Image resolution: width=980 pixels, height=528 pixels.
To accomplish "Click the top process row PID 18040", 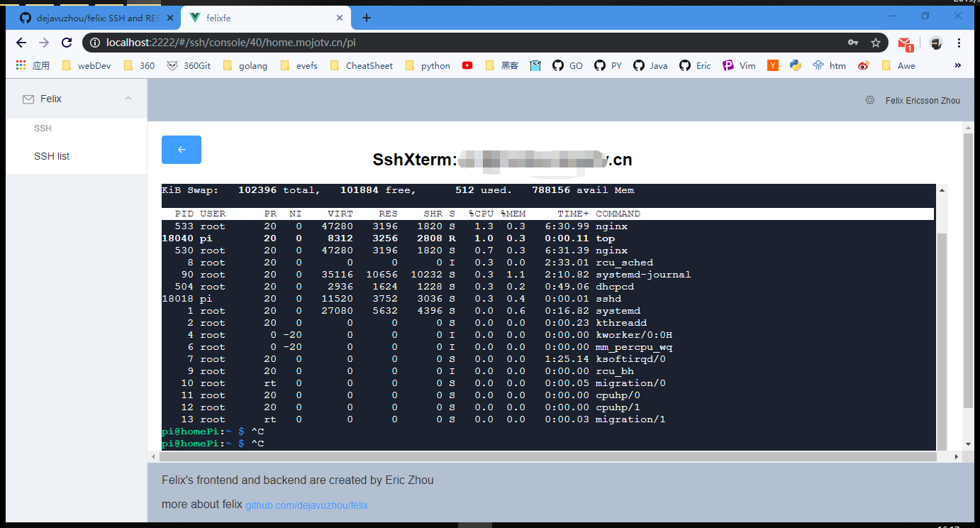I will 547,238.
